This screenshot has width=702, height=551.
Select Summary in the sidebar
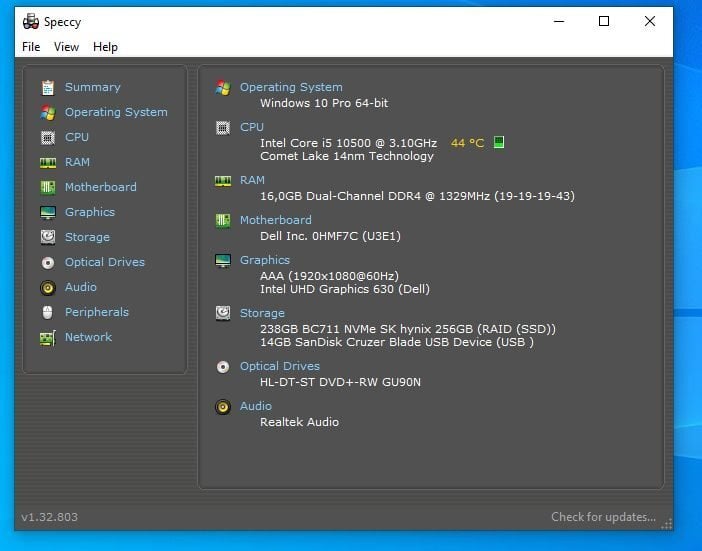tap(93, 87)
